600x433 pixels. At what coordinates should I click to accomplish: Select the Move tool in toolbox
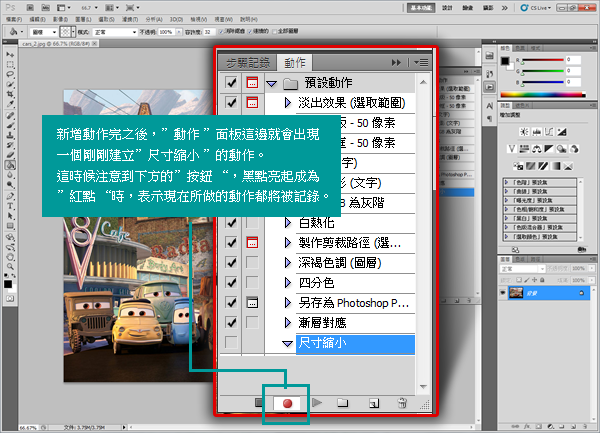coord(10,55)
